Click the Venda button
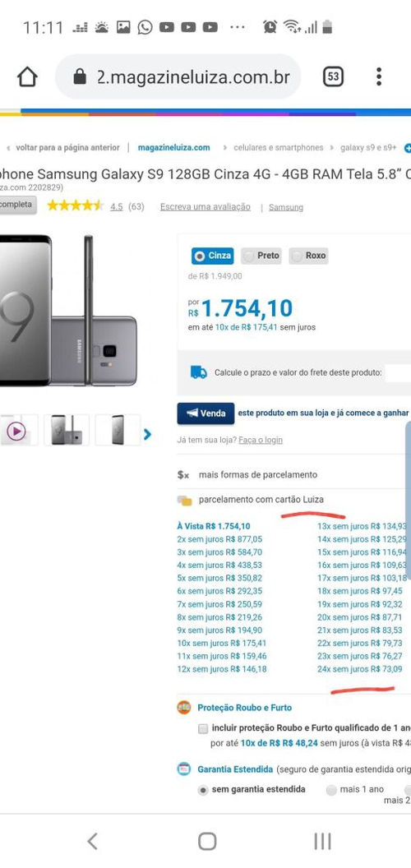This screenshot has width=411, height=868. (205, 413)
